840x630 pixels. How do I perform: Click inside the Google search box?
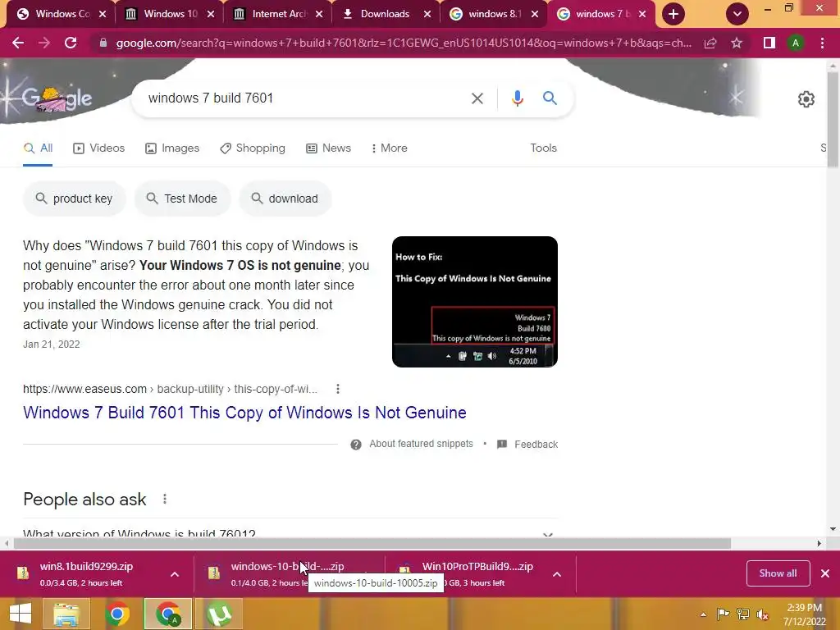[x=305, y=98]
